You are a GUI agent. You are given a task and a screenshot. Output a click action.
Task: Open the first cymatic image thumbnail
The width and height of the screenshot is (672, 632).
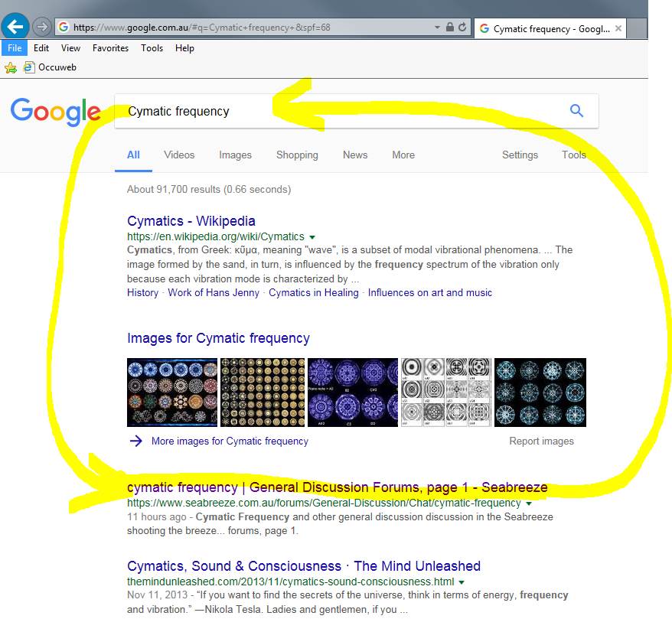[x=172, y=392]
